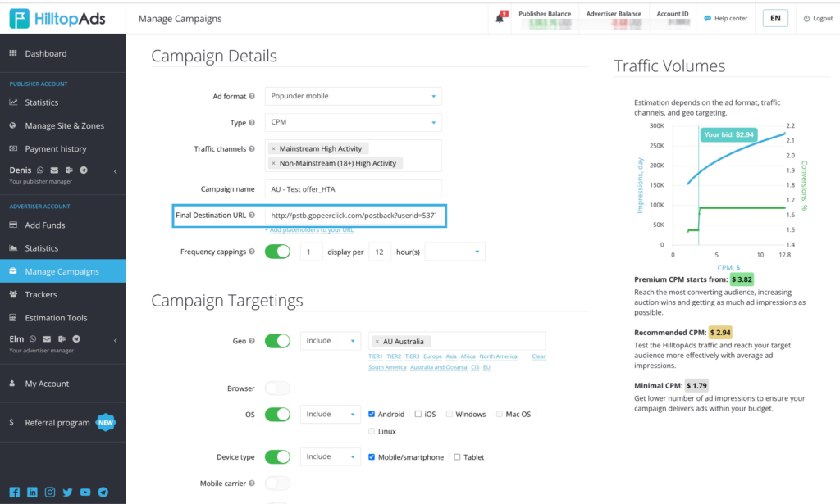Check the iOS checkbox

pyautogui.click(x=418, y=414)
